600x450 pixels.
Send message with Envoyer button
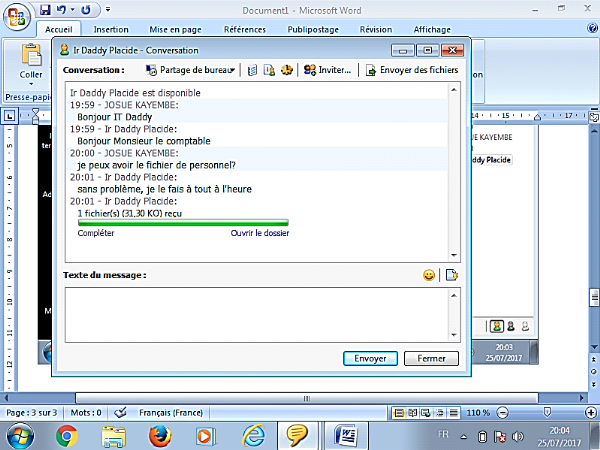370,359
